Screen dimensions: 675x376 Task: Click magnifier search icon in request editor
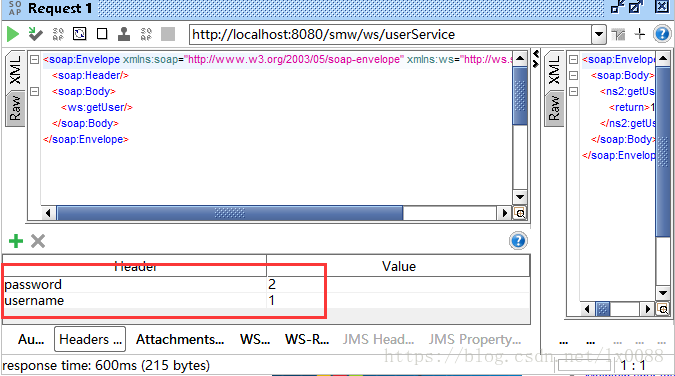point(520,213)
